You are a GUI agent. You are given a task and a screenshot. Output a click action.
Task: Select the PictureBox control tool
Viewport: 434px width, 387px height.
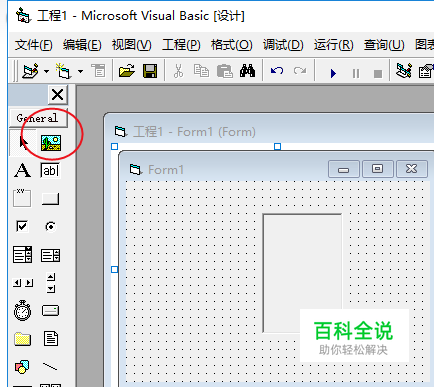[51, 143]
